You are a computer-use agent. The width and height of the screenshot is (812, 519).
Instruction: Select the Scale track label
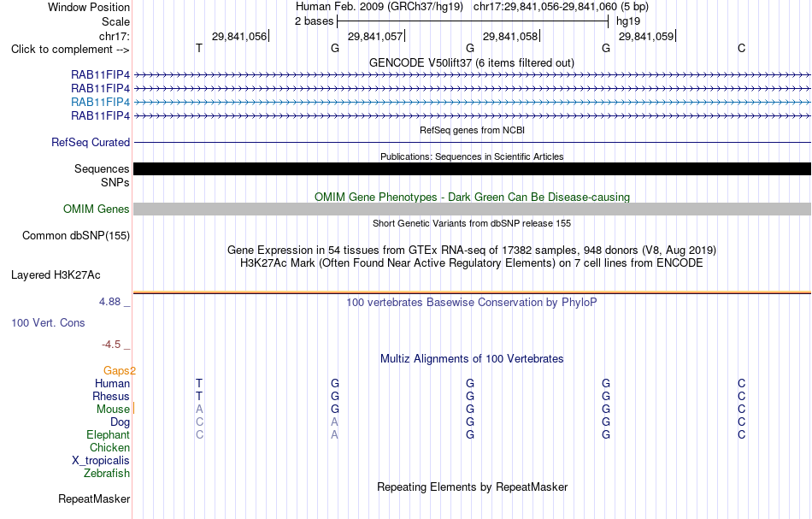coord(115,21)
